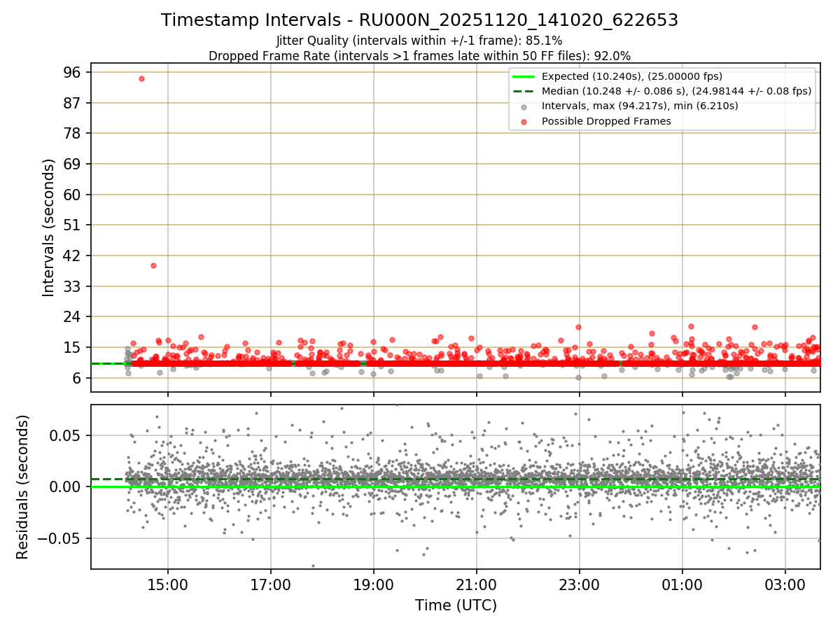The width and height of the screenshot is (840, 630).
Task: Click the '78' y-axis tick label
Action: pos(73,133)
